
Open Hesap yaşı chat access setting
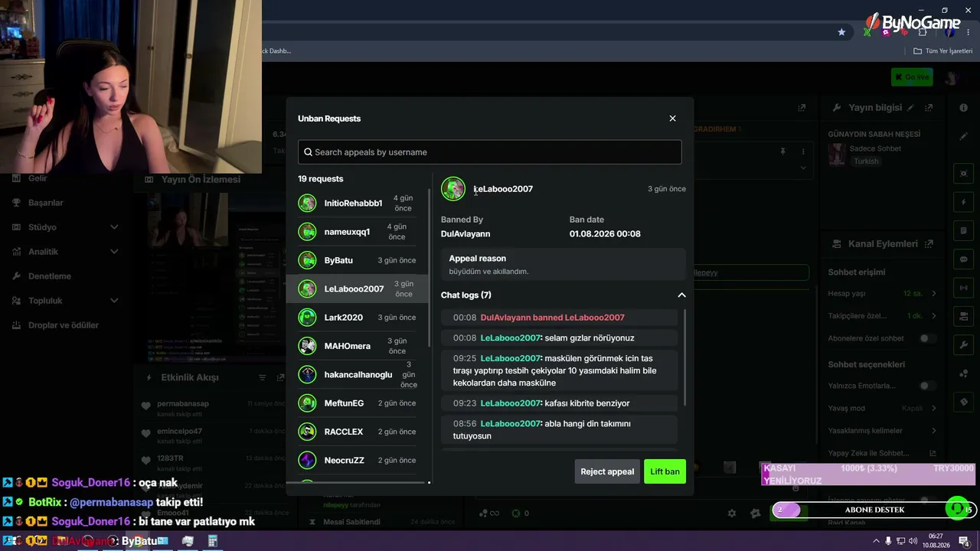tap(882, 294)
